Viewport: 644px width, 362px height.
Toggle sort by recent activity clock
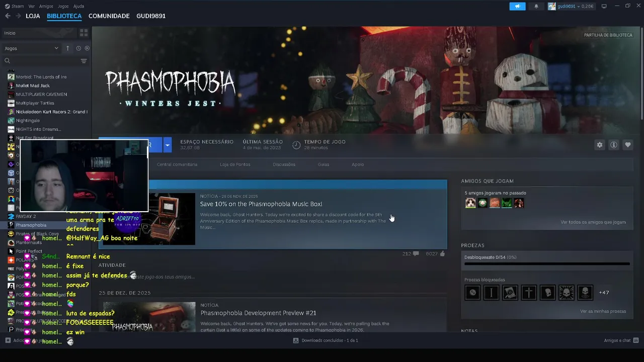[78, 48]
